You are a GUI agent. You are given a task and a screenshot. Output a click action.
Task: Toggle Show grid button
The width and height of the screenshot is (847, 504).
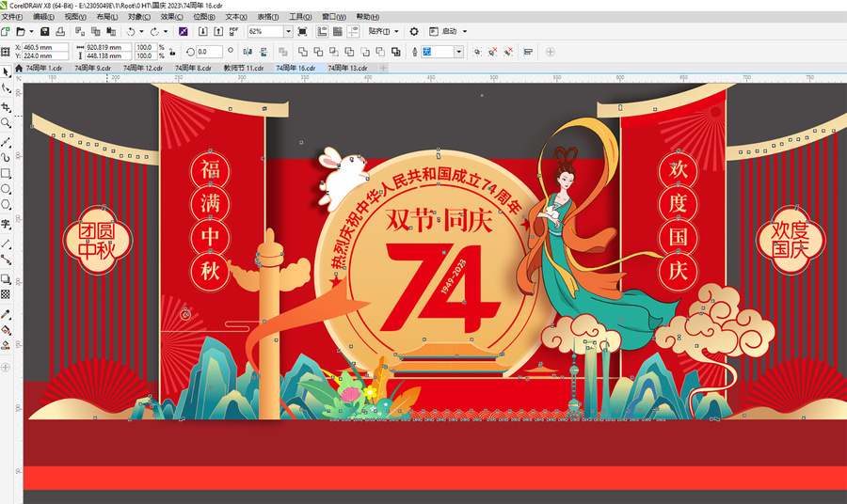coord(338,31)
